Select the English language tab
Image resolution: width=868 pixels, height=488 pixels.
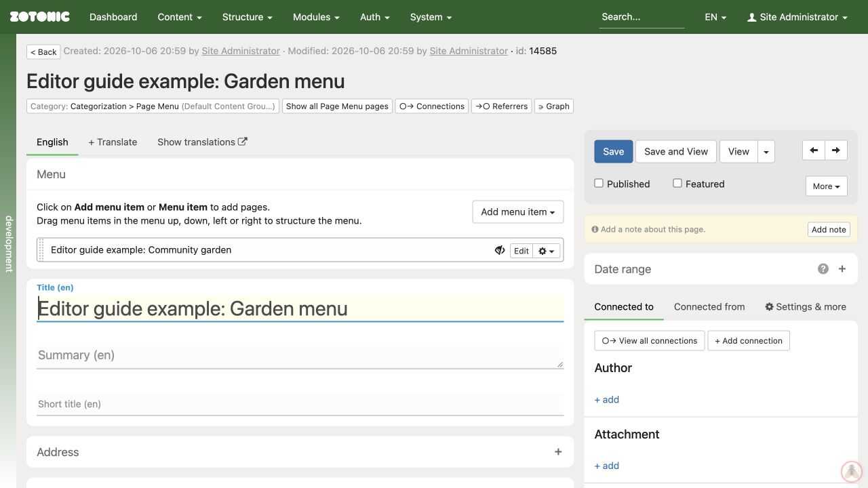(x=52, y=142)
